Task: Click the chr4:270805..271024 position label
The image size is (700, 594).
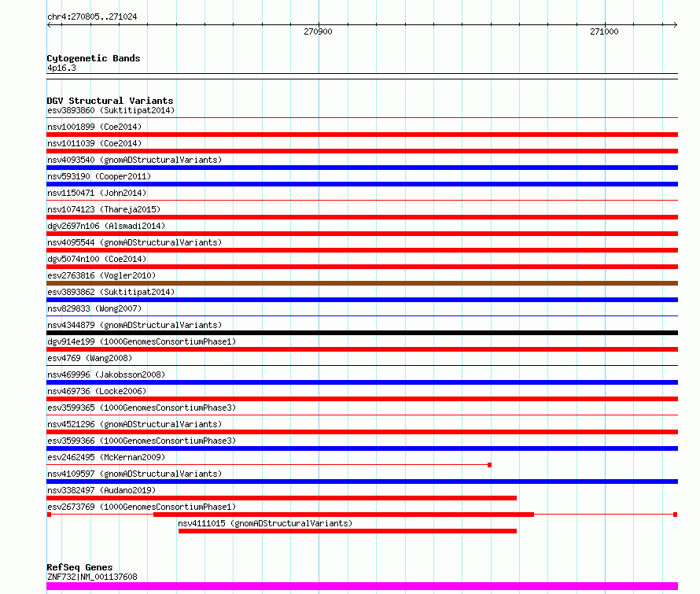Action: coord(92,17)
